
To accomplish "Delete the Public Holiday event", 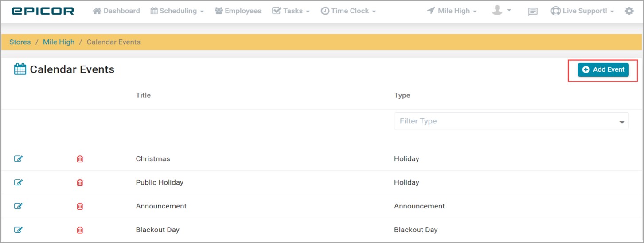I will pyautogui.click(x=80, y=182).
